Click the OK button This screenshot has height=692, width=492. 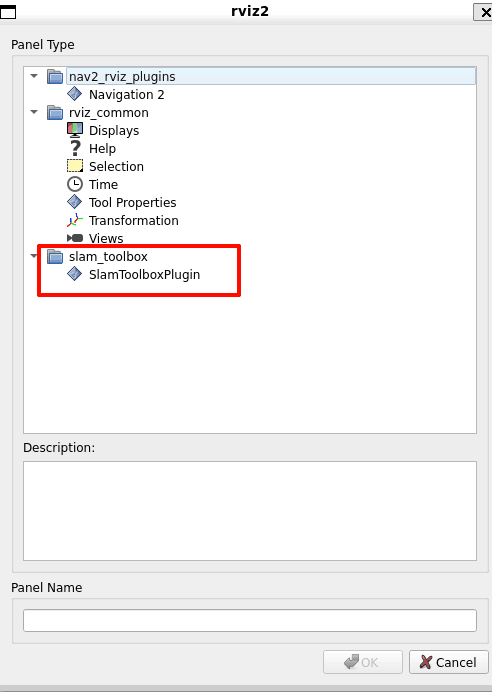pyautogui.click(x=363, y=662)
